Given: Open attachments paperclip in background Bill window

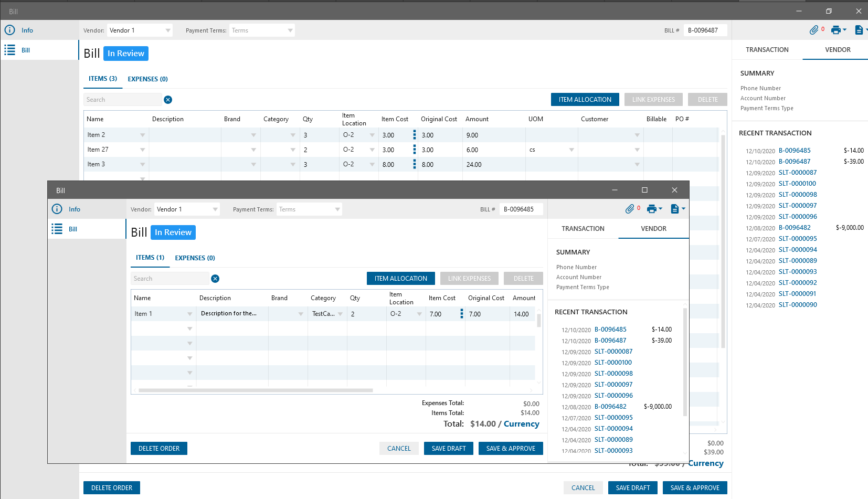Looking at the screenshot, I should pyautogui.click(x=814, y=30).
